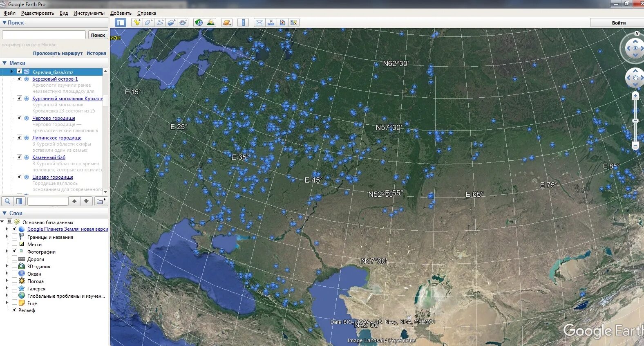Open Google Планета Земля: новая версия link

[x=68, y=229]
